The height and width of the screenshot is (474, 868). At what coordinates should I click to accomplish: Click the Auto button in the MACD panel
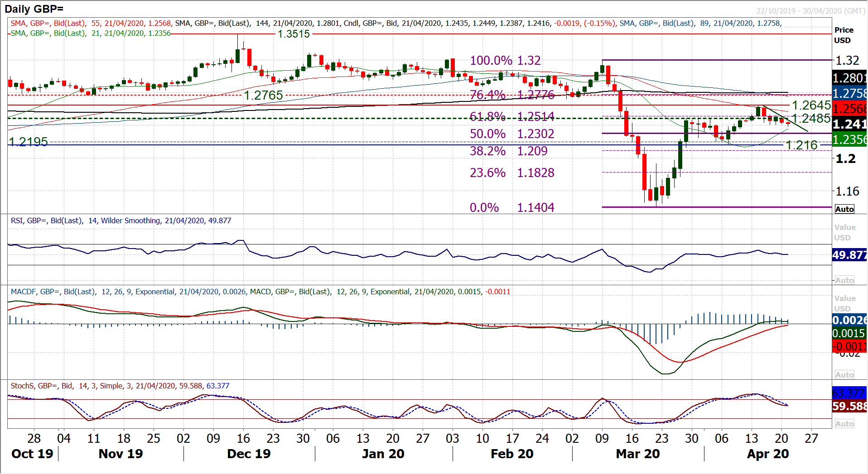click(x=844, y=375)
